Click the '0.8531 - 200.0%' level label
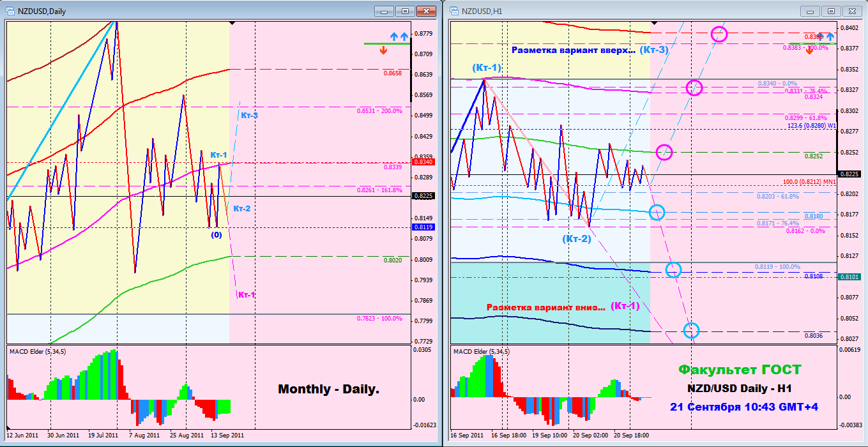Viewport: 868px width, 447px height. point(379,111)
